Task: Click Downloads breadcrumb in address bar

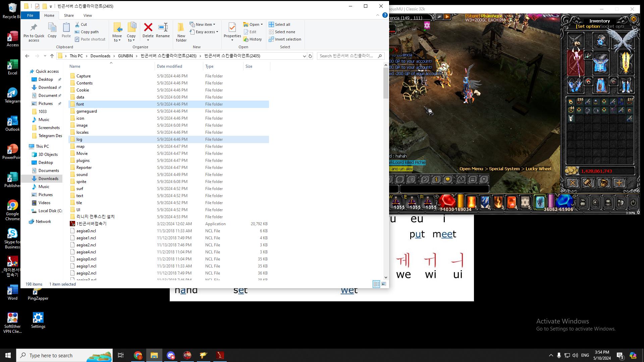Action: point(100,56)
